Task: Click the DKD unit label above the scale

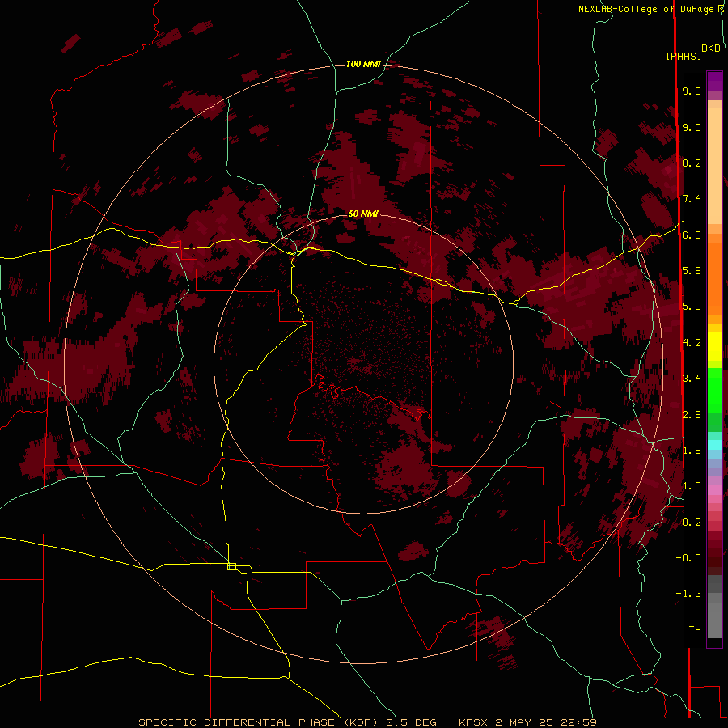Action: pyautogui.click(x=710, y=49)
